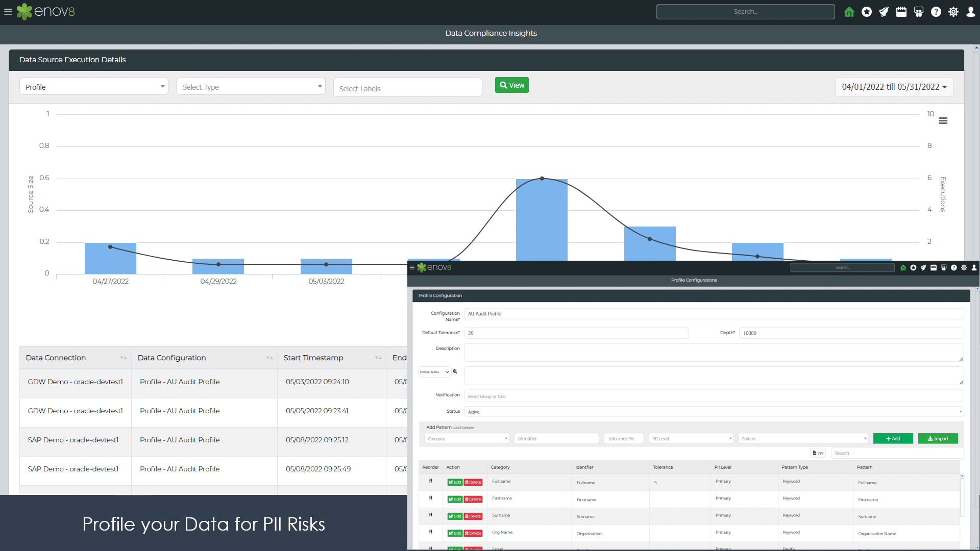
Task: Click star icon in Profile Configurations window
Action: pyautogui.click(x=914, y=267)
